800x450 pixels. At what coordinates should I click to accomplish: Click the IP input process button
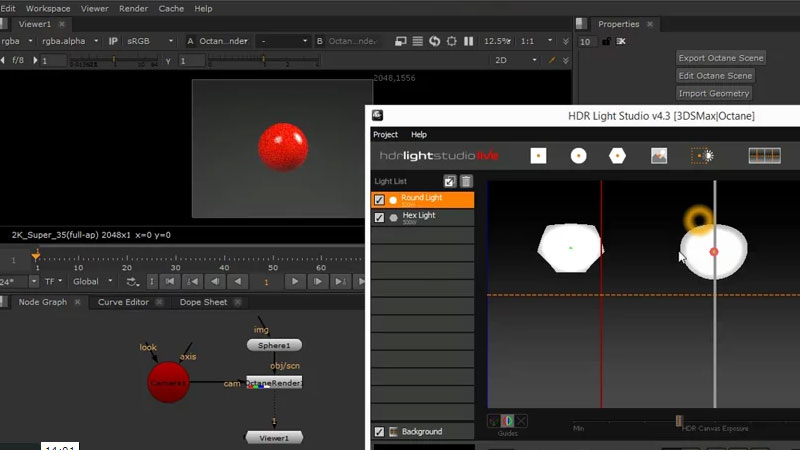(x=113, y=41)
